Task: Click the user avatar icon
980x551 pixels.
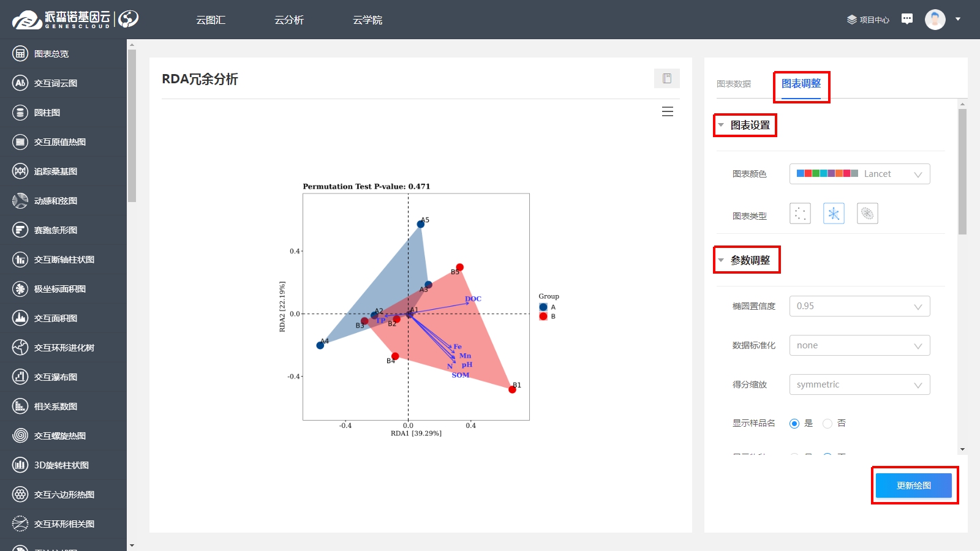Action: [935, 20]
